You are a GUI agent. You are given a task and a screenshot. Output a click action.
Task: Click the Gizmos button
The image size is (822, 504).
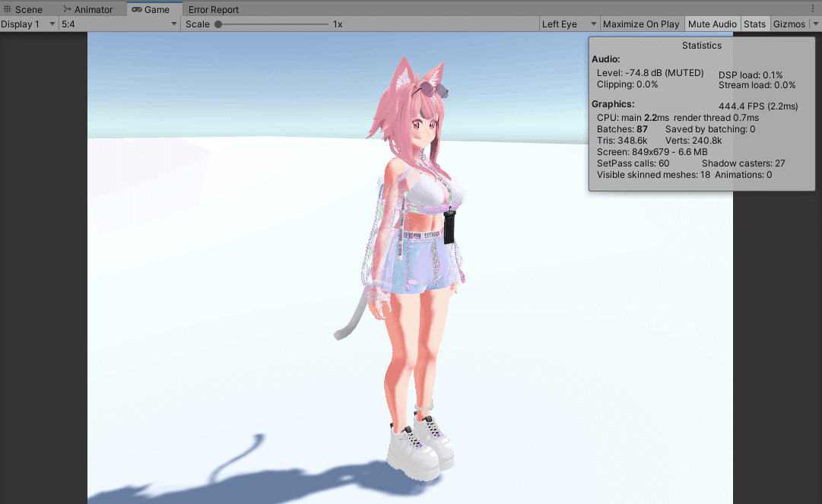[x=791, y=24]
